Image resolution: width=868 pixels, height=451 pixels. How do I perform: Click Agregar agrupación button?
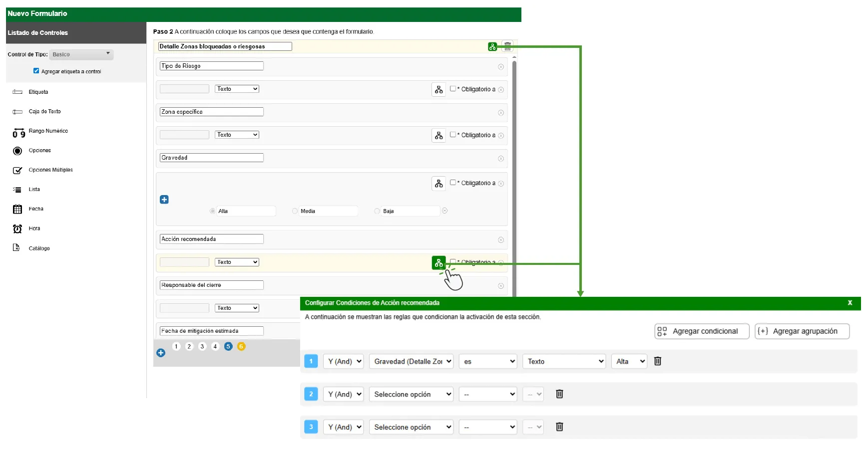point(802,331)
